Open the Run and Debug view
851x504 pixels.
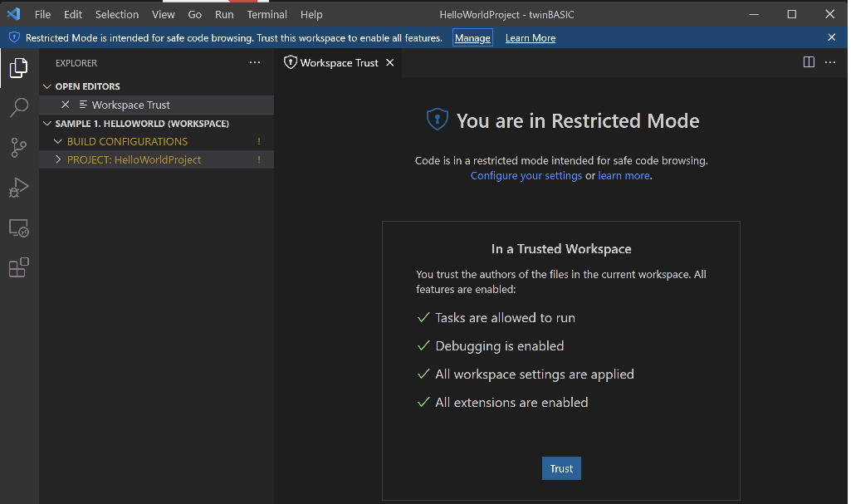(x=18, y=188)
